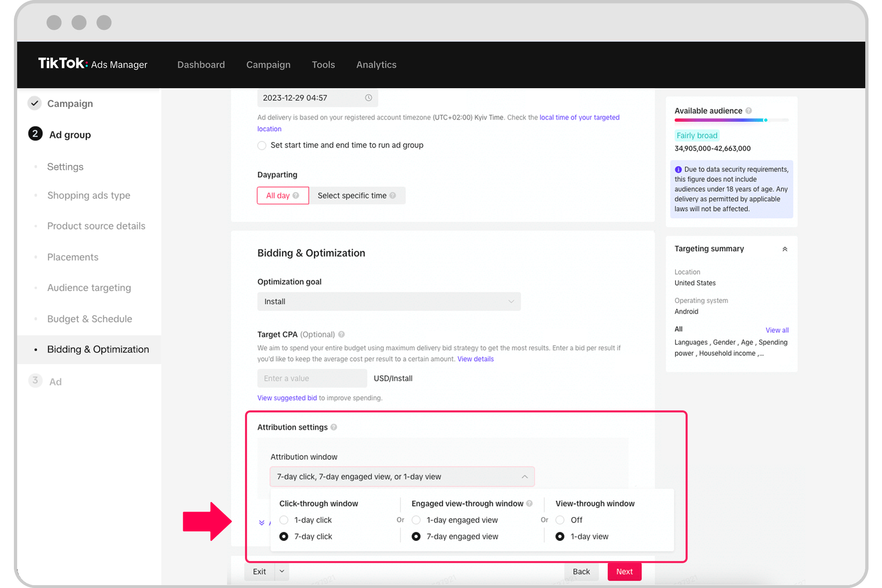Click the Audience targeting sidebar item
882x588 pixels.
click(x=89, y=287)
